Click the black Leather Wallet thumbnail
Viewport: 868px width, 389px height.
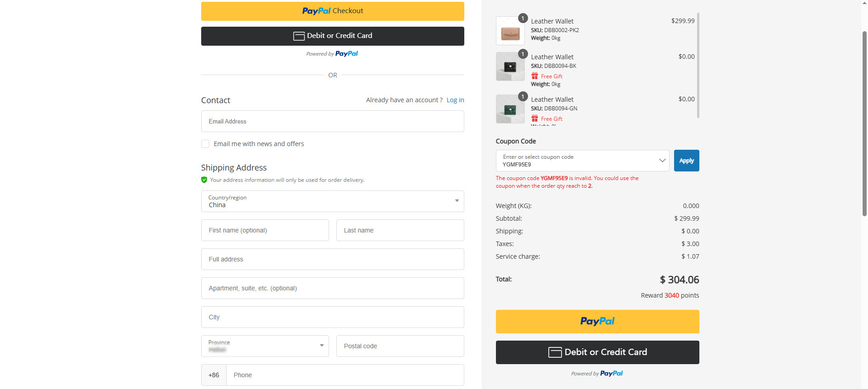tap(510, 66)
